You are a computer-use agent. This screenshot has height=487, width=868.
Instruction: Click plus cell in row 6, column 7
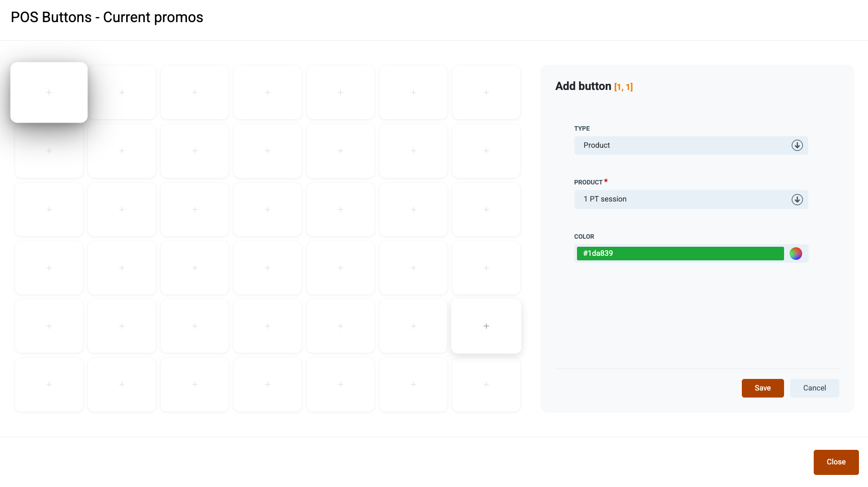[486, 384]
